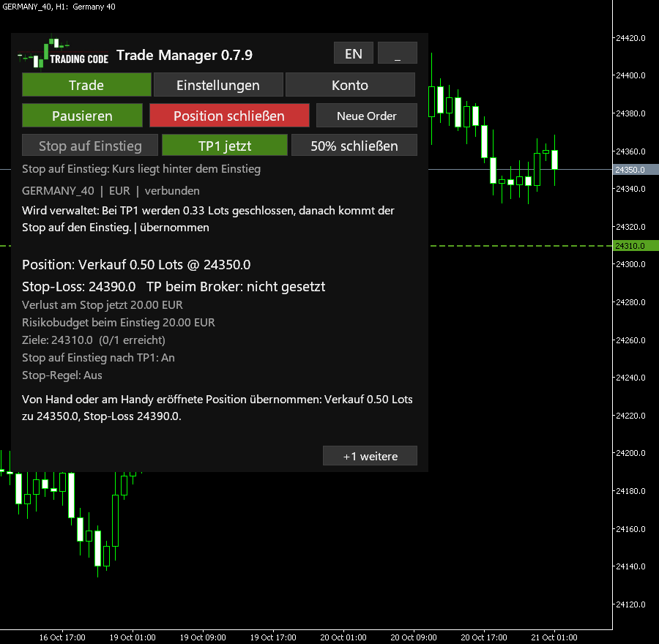Click the 24350.0 current price marker
The image size is (659, 644).
pos(635,170)
